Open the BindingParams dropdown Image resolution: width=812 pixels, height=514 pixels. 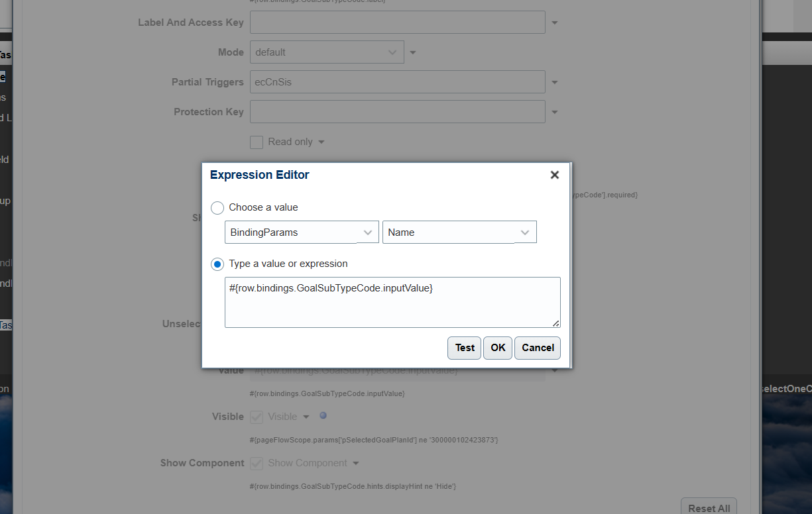pyautogui.click(x=302, y=232)
